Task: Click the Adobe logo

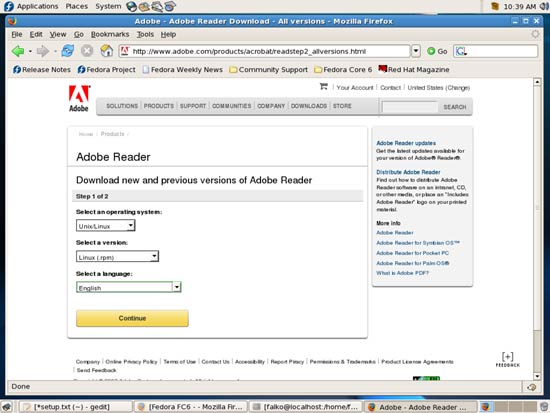Action: coord(79,99)
